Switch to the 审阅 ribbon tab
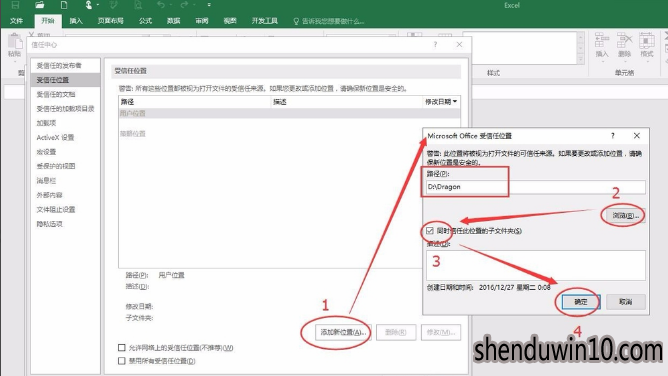 202,21
